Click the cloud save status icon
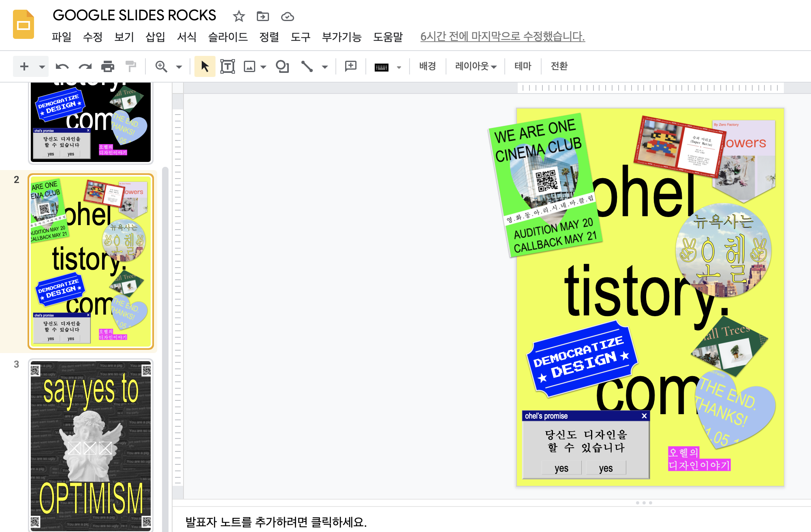This screenshot has height=532, width=811. pyautogui.click(x=287, y=17)
